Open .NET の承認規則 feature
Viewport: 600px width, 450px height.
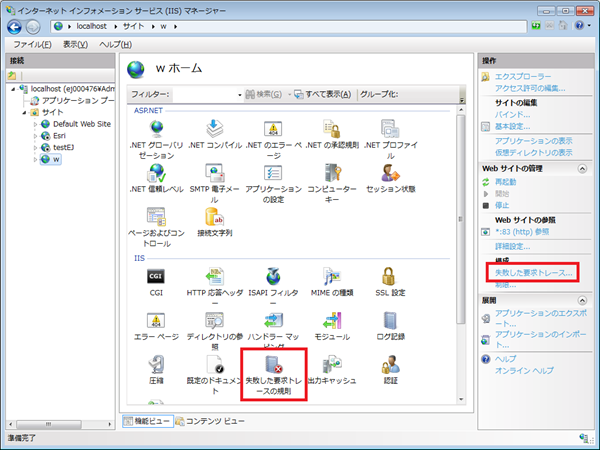click(332, 135)
